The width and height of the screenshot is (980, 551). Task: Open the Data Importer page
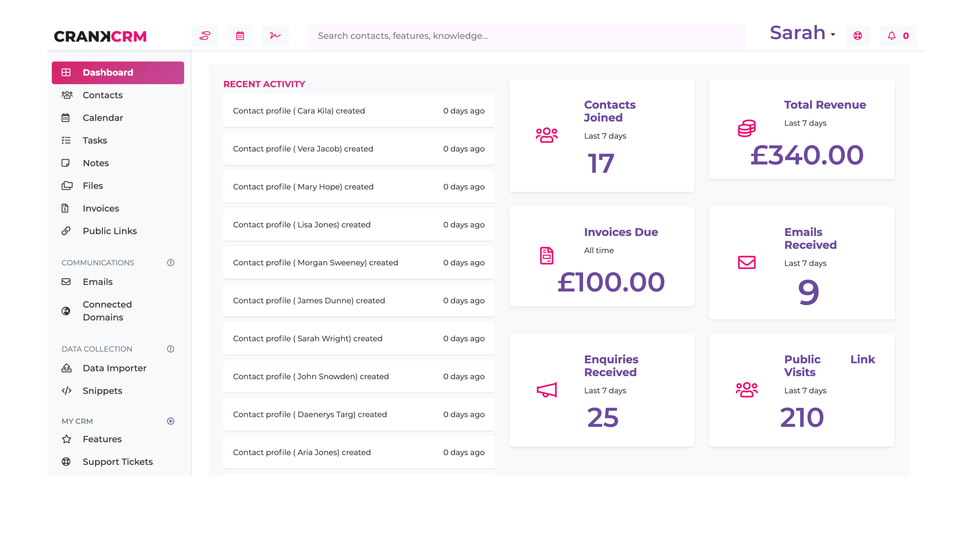[114, 368]
